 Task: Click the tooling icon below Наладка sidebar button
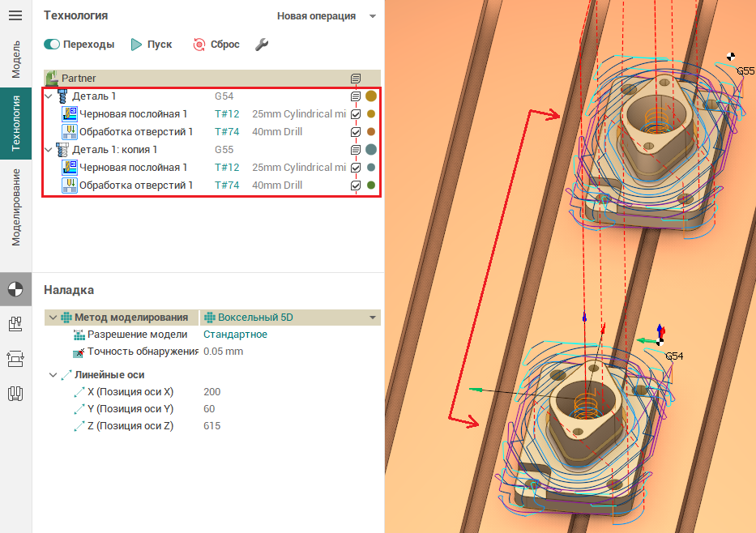coord(15,324)
